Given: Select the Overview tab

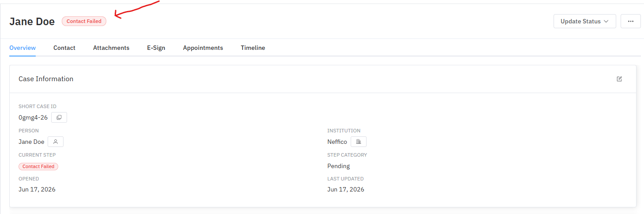Looking at the screenshot, I should (22, 48).
